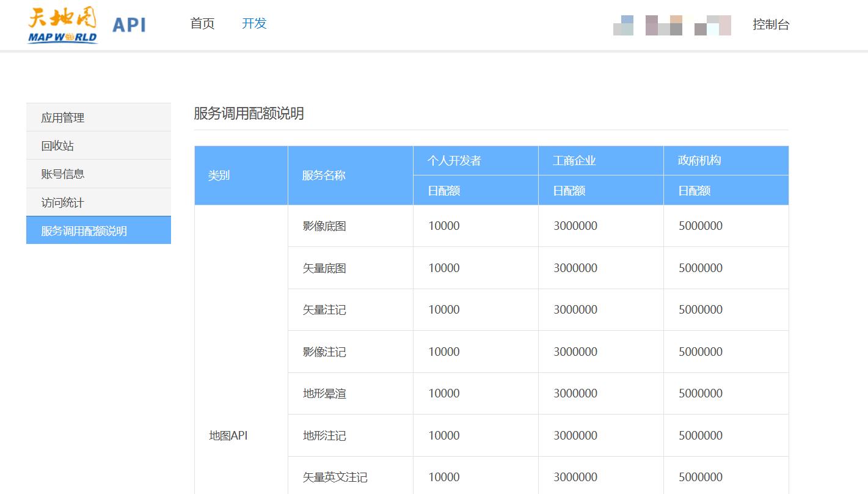The image size is (868, 494).
Task: Click the Tianditu MapWorld logo
Action: [62, 25]
